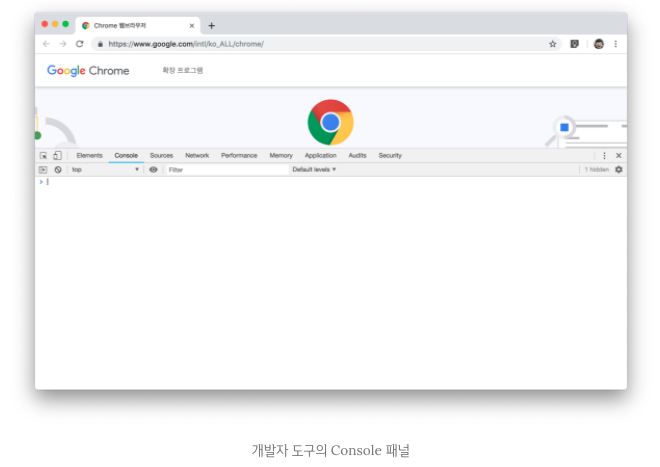Switch to the Audits tab
Image resolution: width=660 pixels, height=467 pixels.
pos(357,155)
